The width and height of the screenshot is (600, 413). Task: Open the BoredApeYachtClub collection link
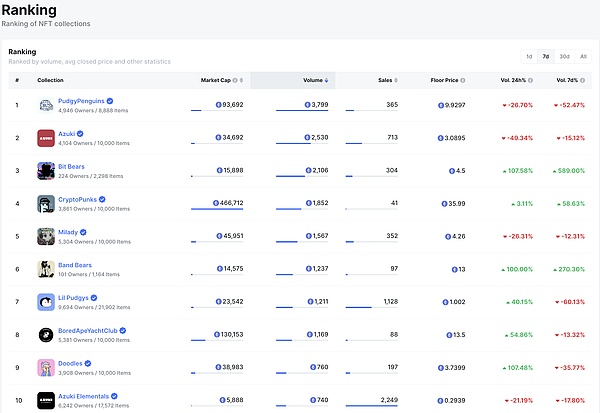[88, 331]
